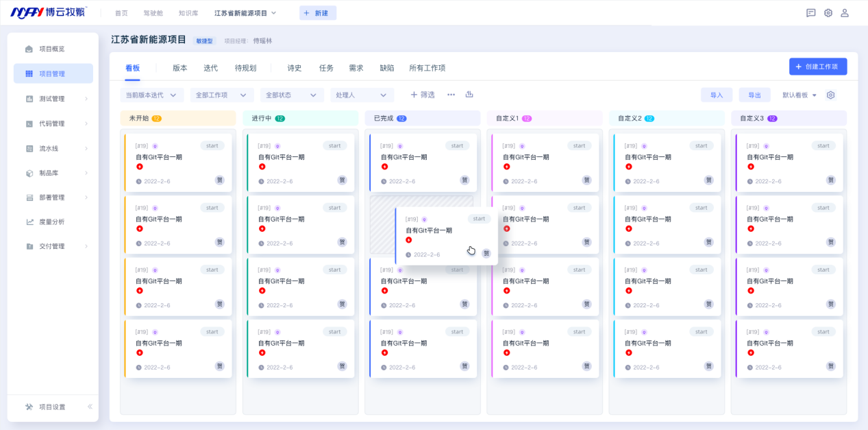Image resolution: width=868 pixels, height=430 pixels.
Task: Expand the 制品库 sidebar chevron
Action: (x=86, y=173)
